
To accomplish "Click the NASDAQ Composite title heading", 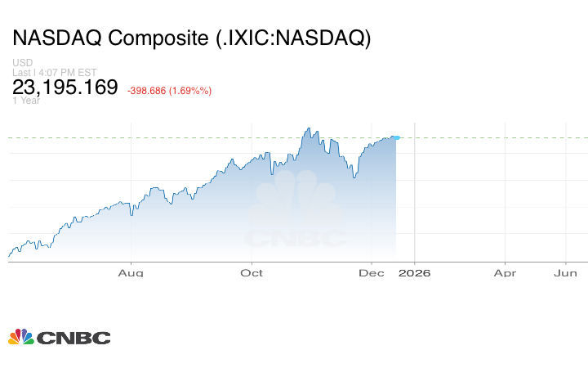I will tap(192, 38).
